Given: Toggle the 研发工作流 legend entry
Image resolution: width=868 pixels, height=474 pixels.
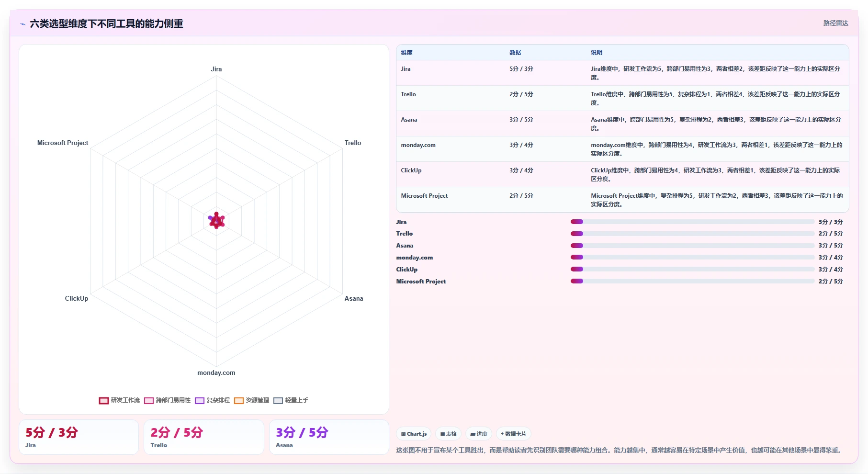Looking at the screenshot, I should [x=119, y=400].
